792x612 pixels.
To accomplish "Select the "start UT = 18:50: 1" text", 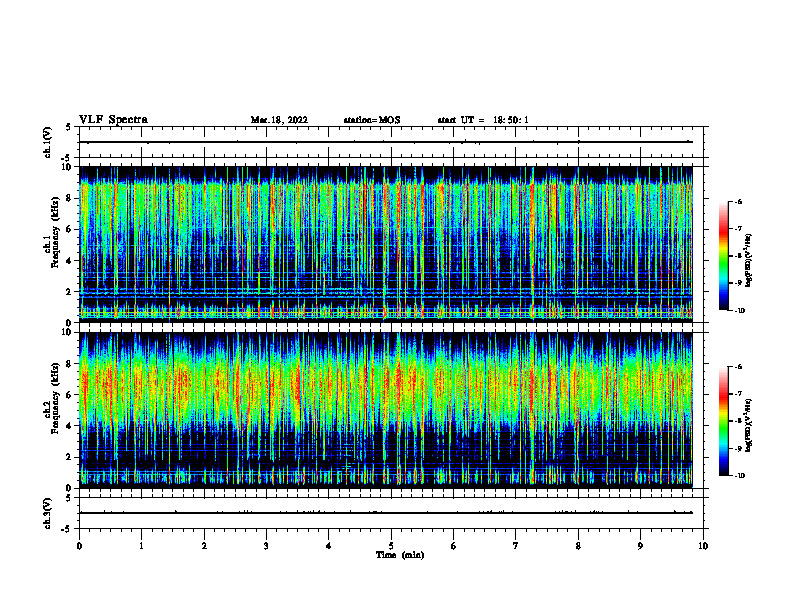I will pos(483,120).
